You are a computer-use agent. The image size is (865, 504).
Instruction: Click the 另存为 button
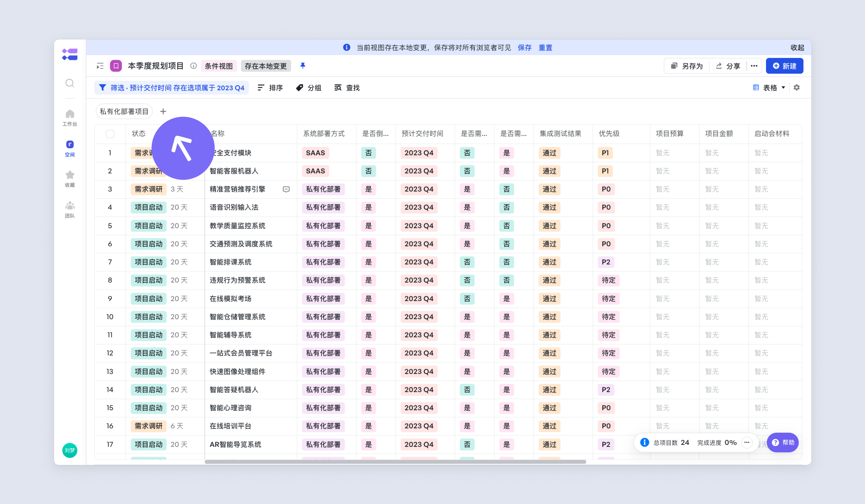point(687,66)
